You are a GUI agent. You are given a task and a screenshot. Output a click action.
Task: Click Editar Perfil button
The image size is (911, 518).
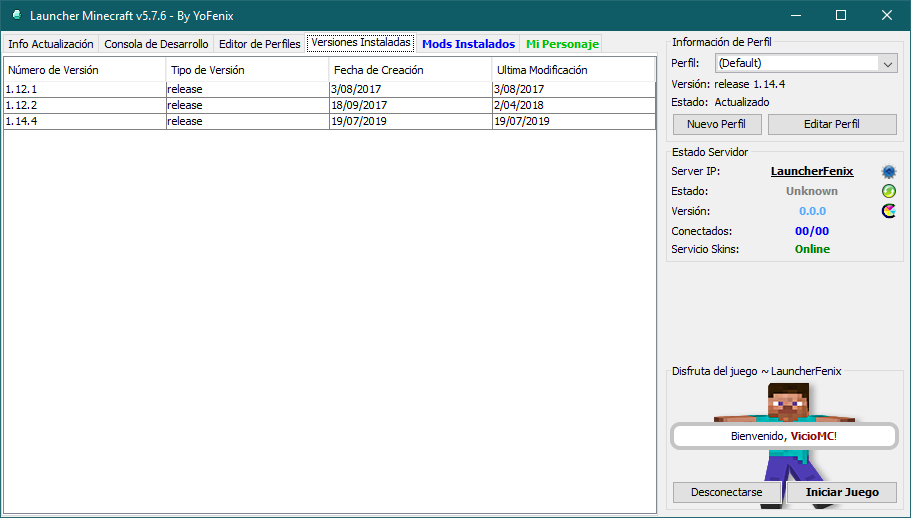tap(831, 124)
